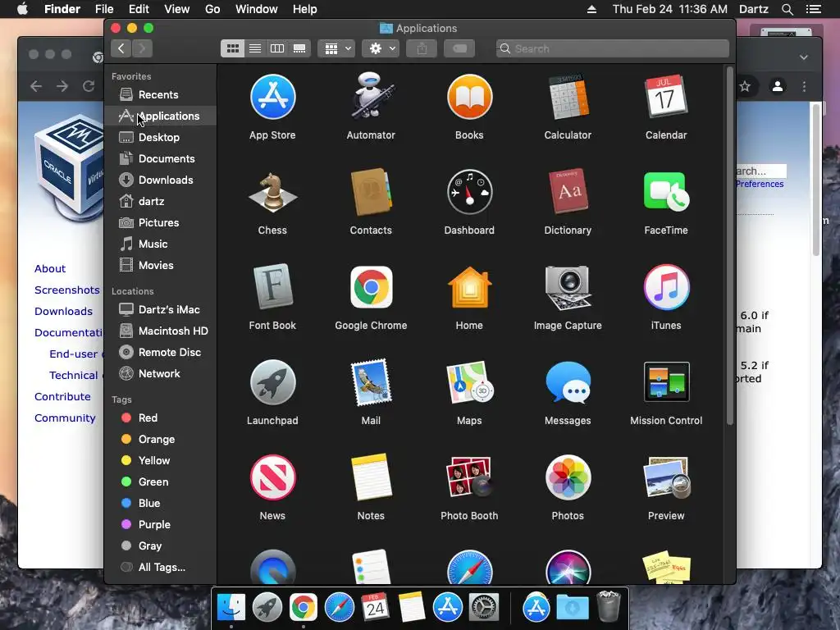
Task: Open the dartz home folder in sidebar
Action: pyautogui.click(x=161, y=202)
